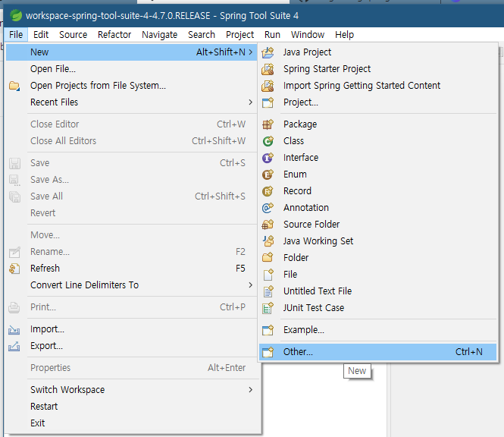Click the Record icon
Viewport: 504px width, 437px height.
[x=268, y=191]
